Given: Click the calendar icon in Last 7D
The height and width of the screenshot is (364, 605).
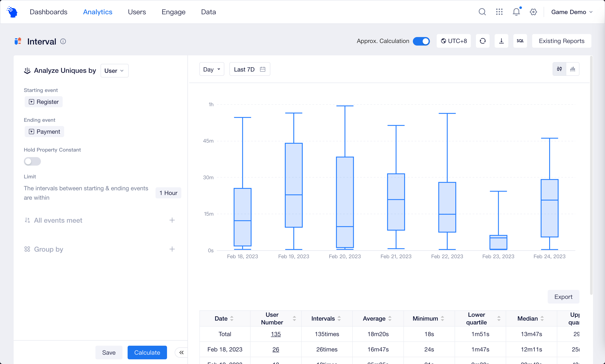Looking at the screenshot, I should [263, 69].
